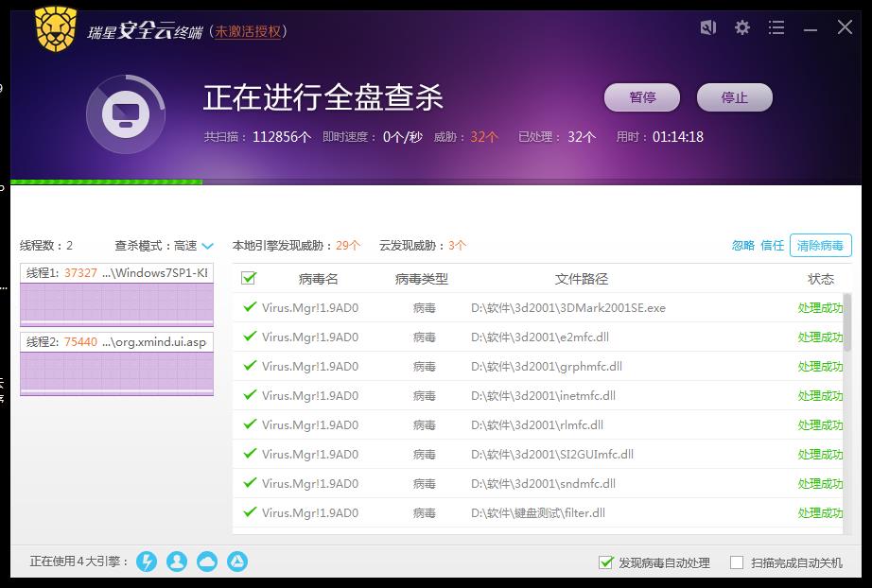Click the 暂停 pause button
Image resolution: width=872 pixels, height=588 pixels.
642,97
